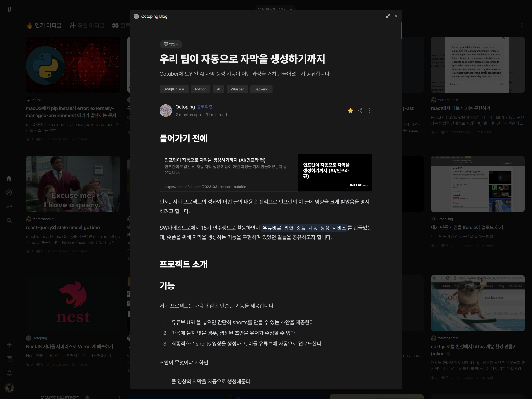The image size is (532, 399).
Task: Click the MeMIMIC page thumbnail
Action: tap(478, 184)
